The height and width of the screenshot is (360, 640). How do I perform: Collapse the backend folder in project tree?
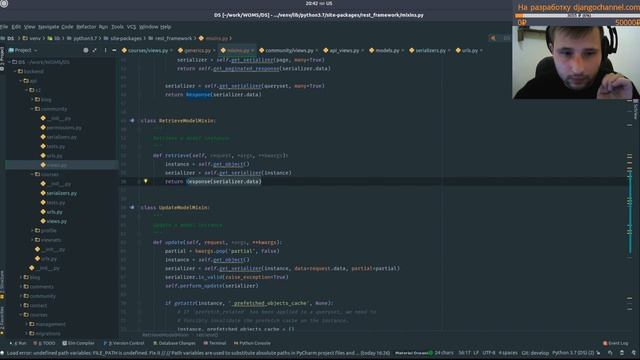[16, 71]
